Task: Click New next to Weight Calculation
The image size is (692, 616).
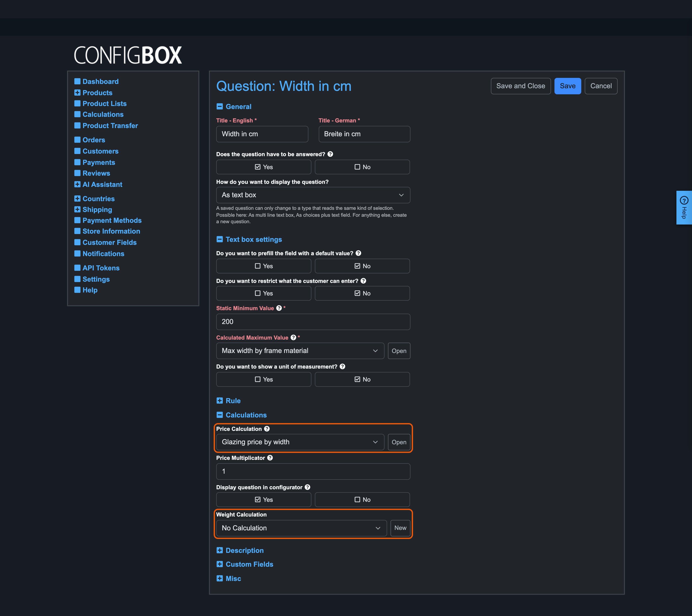Action: [x=400, y=528]
